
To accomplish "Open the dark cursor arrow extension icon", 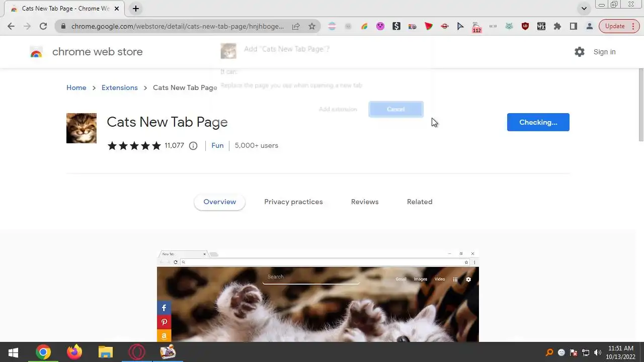I will [x=461, y=26].
